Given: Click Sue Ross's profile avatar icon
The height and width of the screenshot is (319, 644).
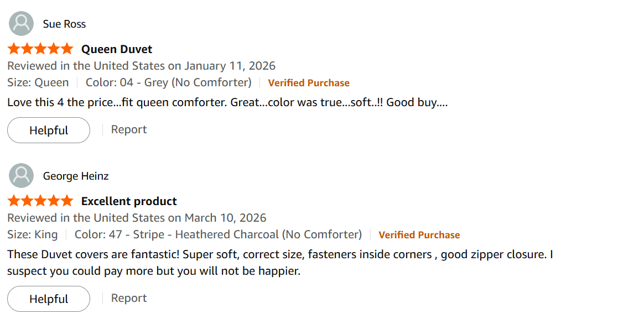Looking at the screenshot, I should pyautogui.click(x=22, y=24).
